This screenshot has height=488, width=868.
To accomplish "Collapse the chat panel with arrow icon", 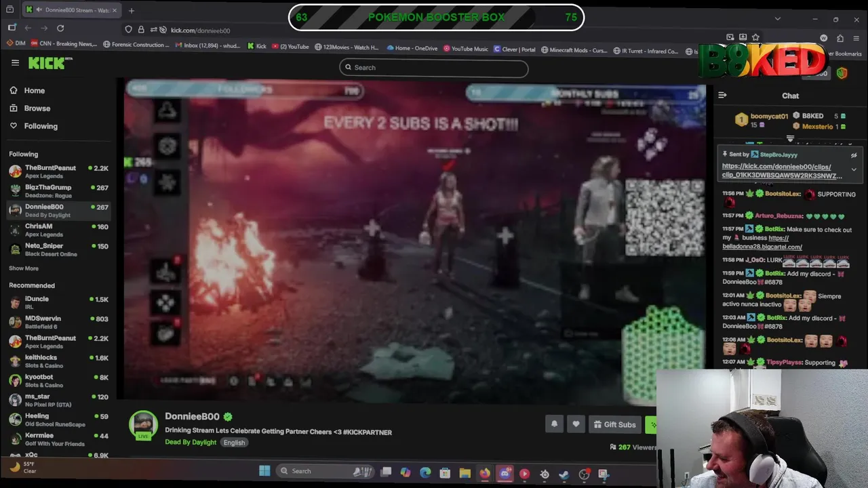I will coord(722,96).
